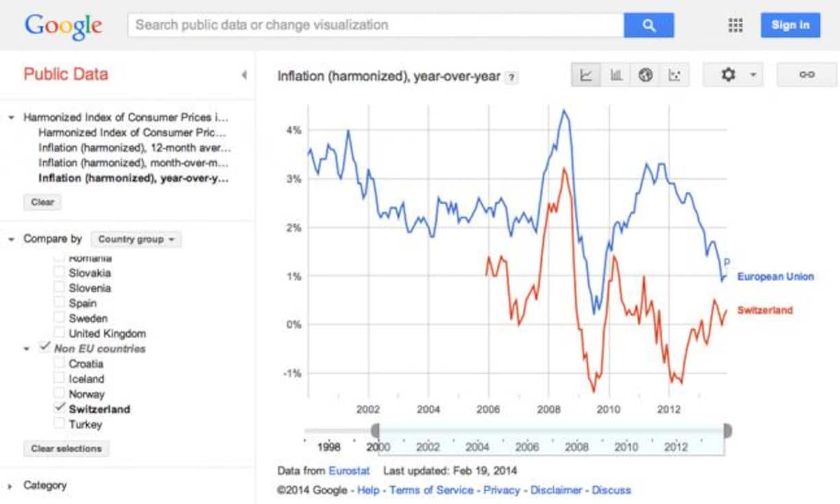The width and height of the screenshot is (840, 504).
Task: Select the bubble chart visualization icon
Action: click(x=674, y=75)
